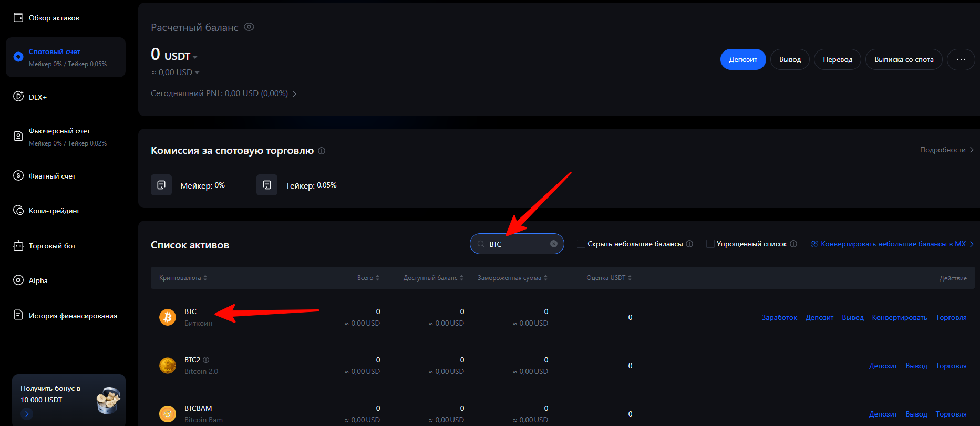Go to Фьючерсный счет
The image size is (980, 426).
point(59,131)
